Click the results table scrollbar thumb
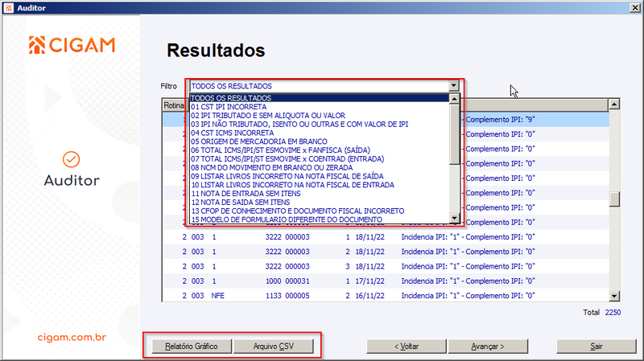 614,199
